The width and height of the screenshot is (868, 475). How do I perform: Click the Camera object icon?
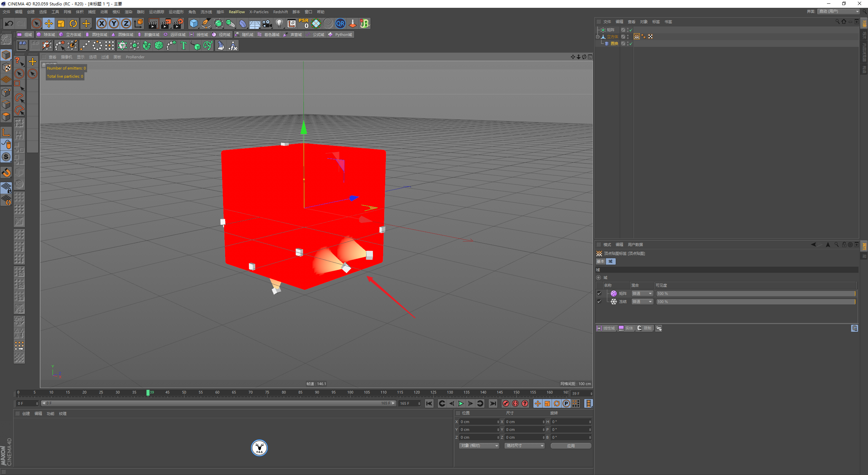pos(267,23)
